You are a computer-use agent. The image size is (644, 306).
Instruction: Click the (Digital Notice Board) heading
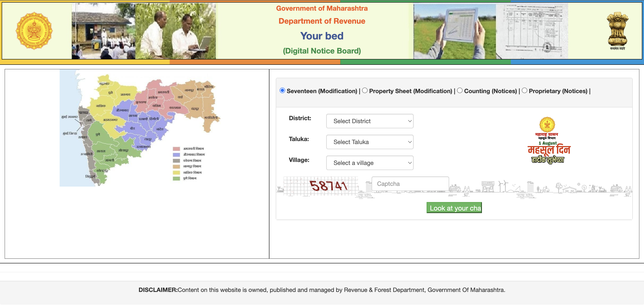[x=322, y=51]
